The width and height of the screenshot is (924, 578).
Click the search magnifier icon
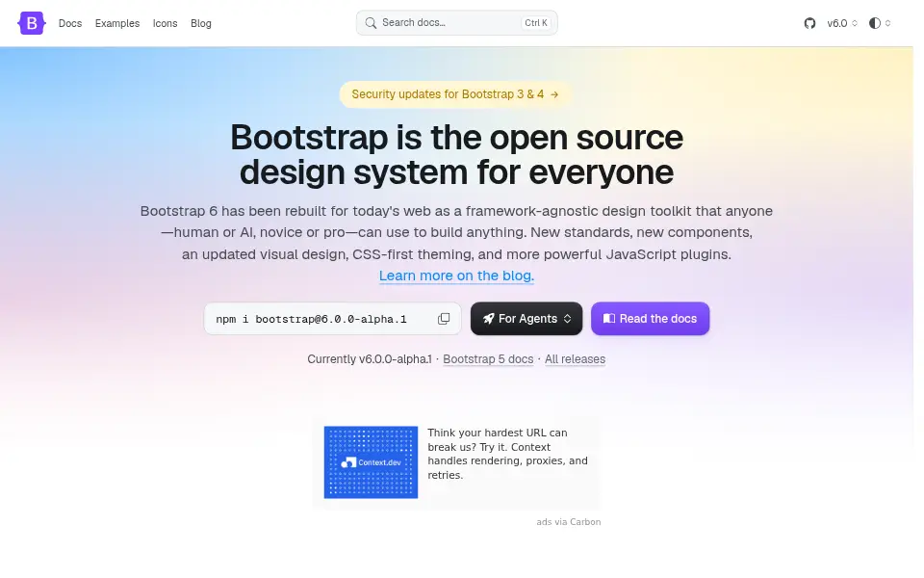371,23
